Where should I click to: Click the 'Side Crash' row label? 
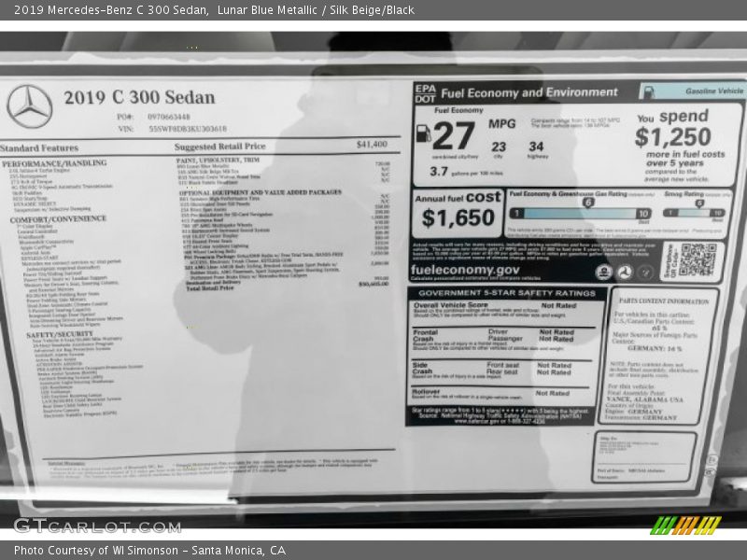tap(422, 368)
